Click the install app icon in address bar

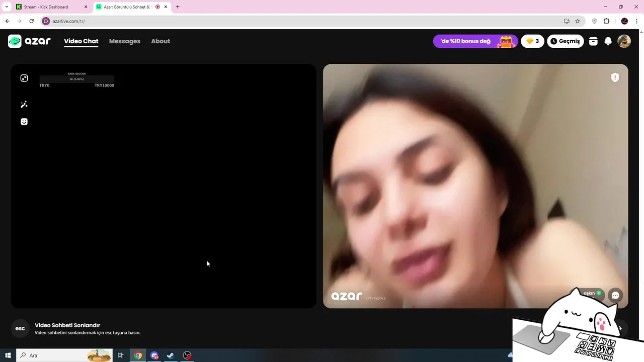(x=567, y=21)
